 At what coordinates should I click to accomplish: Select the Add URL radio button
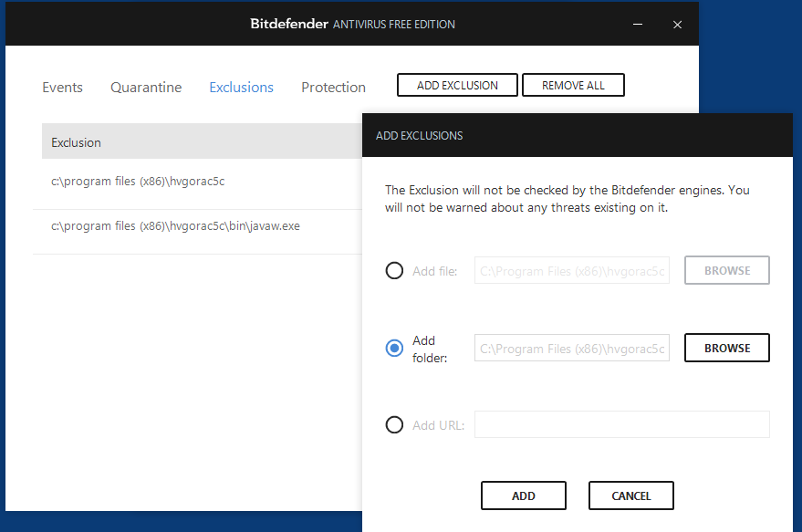point(394,424)
